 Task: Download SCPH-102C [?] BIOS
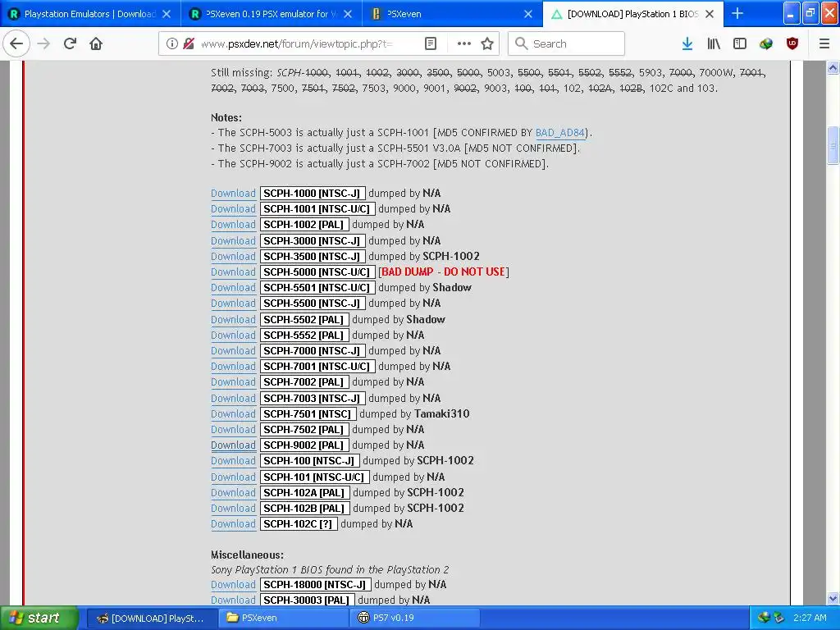(x=233, y=524)
